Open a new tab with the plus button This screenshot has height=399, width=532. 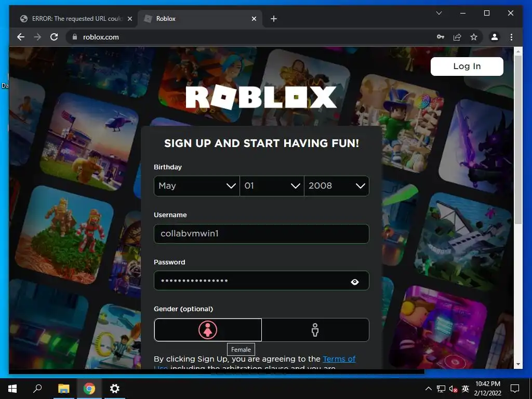point(274,19)
